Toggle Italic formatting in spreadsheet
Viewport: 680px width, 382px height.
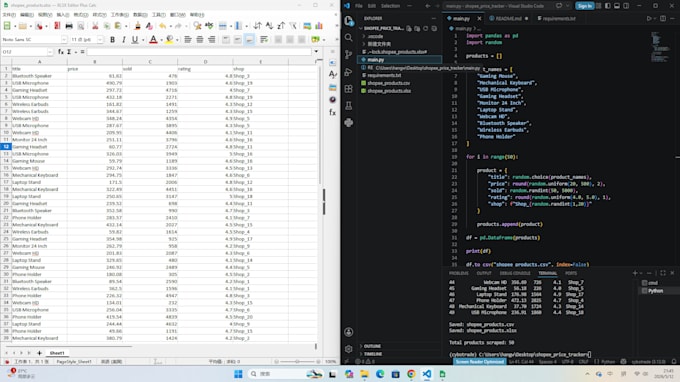pos(124,39)
